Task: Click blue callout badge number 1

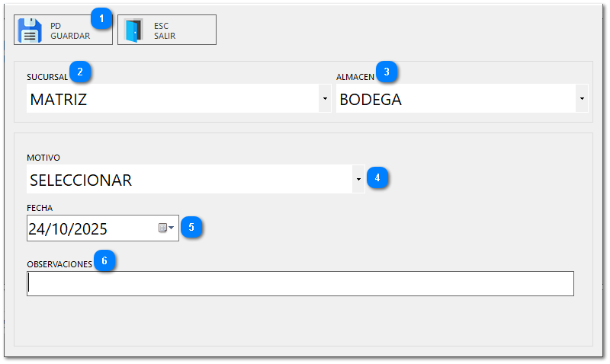Action: click(101, 16)
